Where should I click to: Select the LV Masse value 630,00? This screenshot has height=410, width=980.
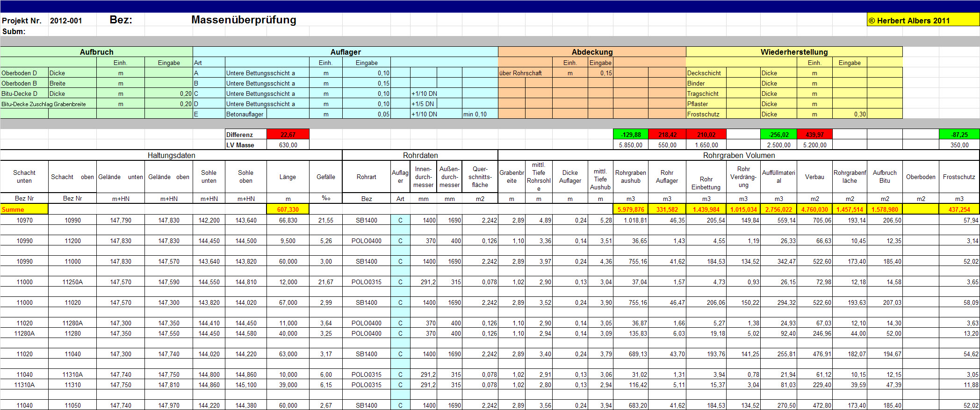point(288,145)
